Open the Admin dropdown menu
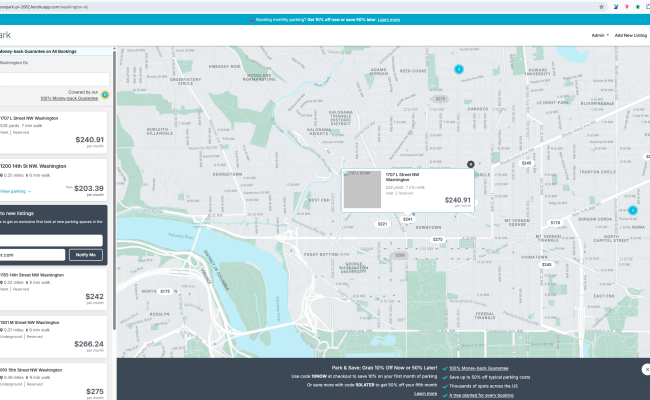The image size is (650, 400). pyautogui.click(x=600, y=35)
